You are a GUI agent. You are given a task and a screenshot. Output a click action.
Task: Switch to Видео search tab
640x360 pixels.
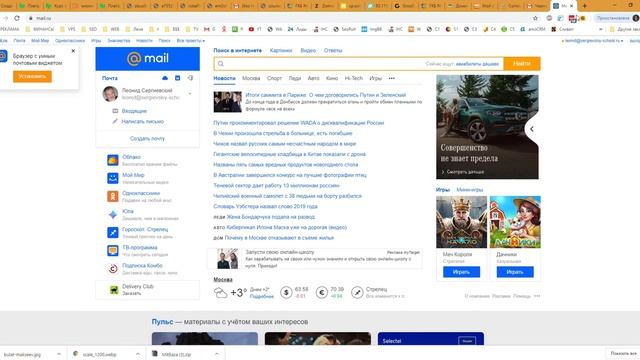[x=308, y=50]
